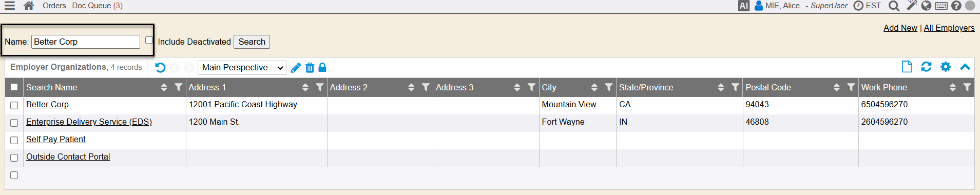Image resolution: width=980 pixels, height=195 pixels.
Task: Open the Doc Queue (3) menu item
Action: tap(97, 6)
